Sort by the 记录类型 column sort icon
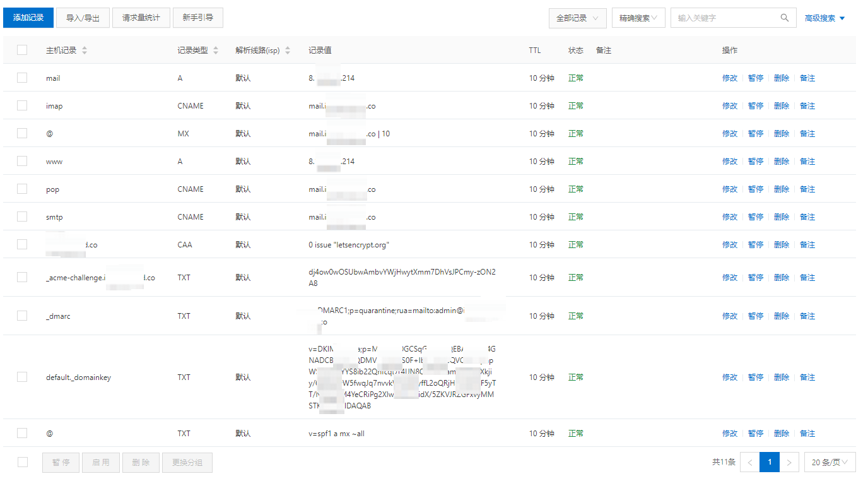The height and width of the screenshot is (481, 868). tap(216, 50)
